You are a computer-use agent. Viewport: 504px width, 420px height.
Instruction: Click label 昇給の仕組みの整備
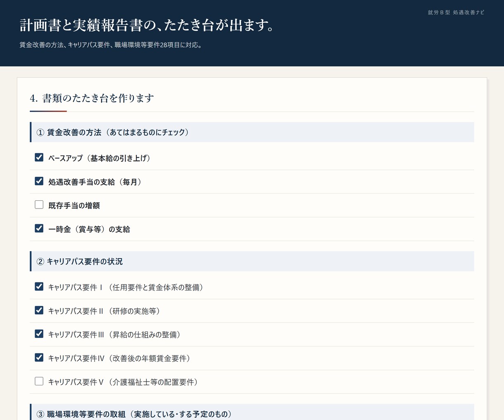click(x=145, y=335)
